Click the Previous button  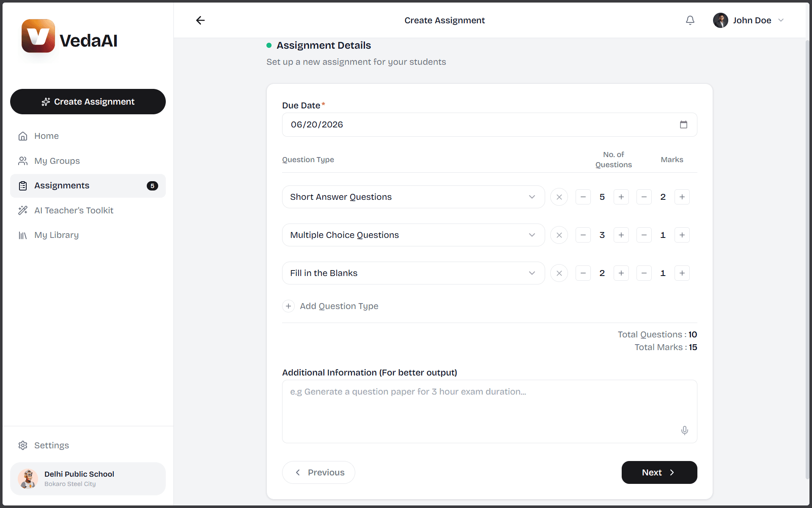click(x=318, y=472)
